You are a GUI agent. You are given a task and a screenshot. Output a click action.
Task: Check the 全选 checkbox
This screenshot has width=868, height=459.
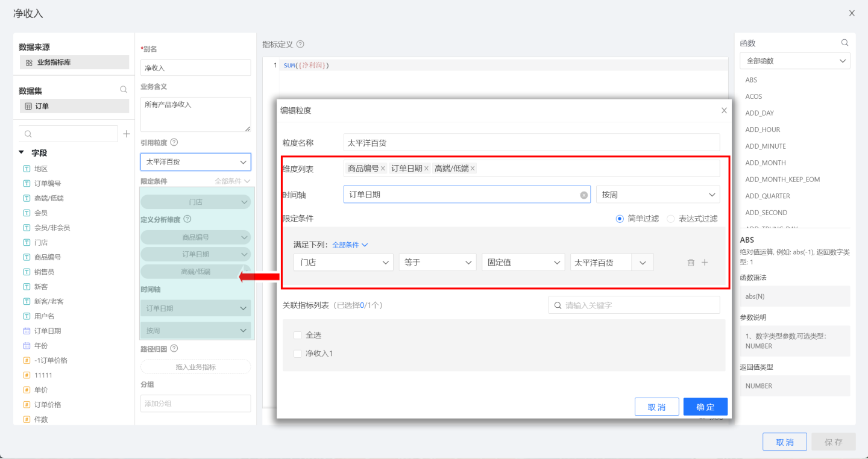click(297, 335)
